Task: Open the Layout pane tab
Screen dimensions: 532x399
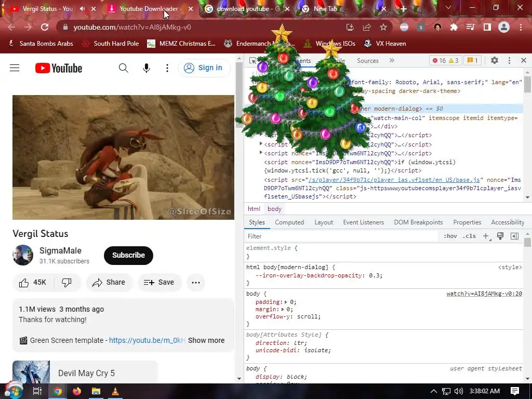Action: pyautogui.click(x=324, y=222)
